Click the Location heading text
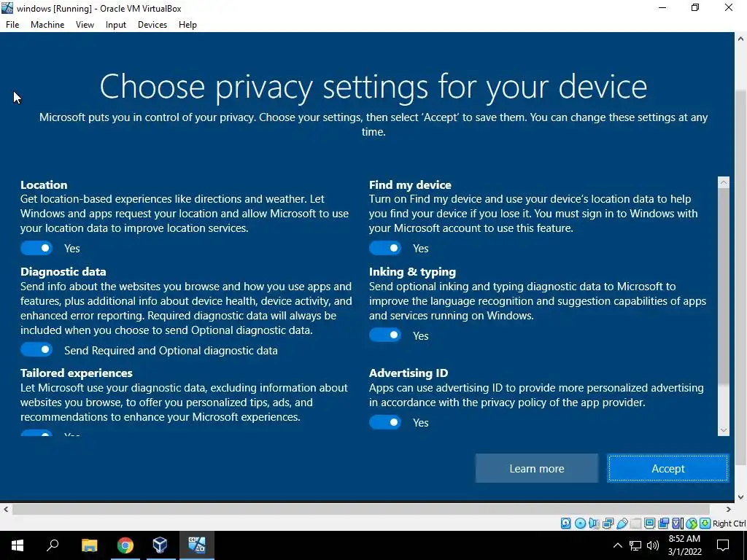 point(44,184)
